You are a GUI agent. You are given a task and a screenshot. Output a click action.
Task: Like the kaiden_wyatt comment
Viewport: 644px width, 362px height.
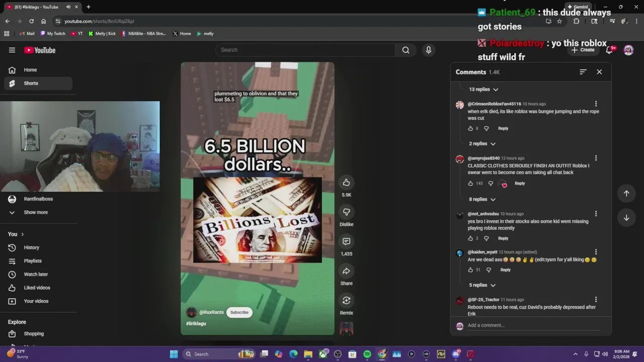470,270
